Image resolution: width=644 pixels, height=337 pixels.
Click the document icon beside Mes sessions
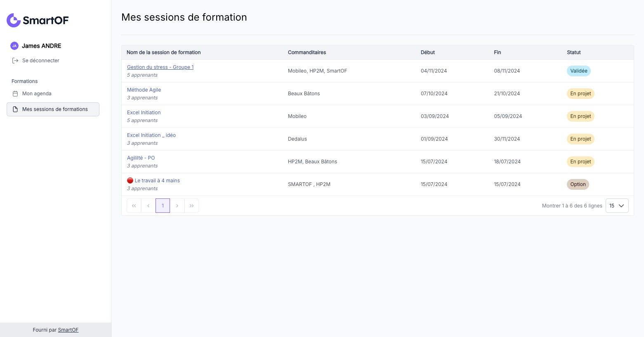[15, 109]
